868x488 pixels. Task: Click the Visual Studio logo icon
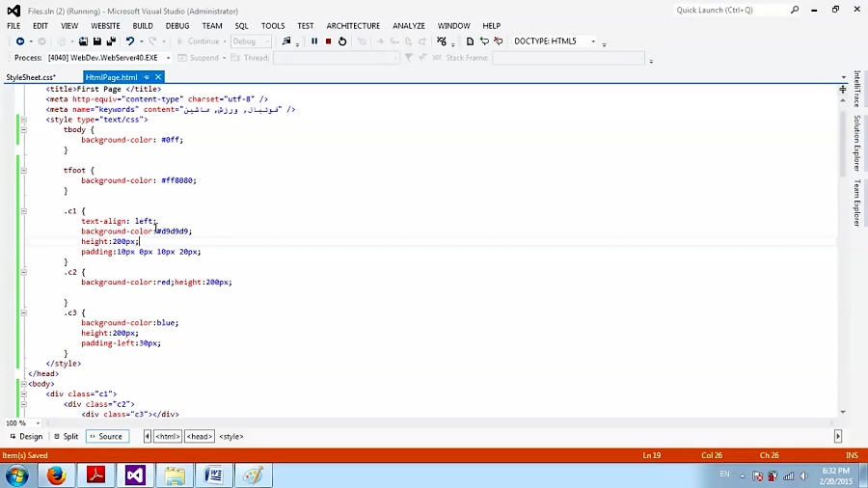click(x=14, y=11)
